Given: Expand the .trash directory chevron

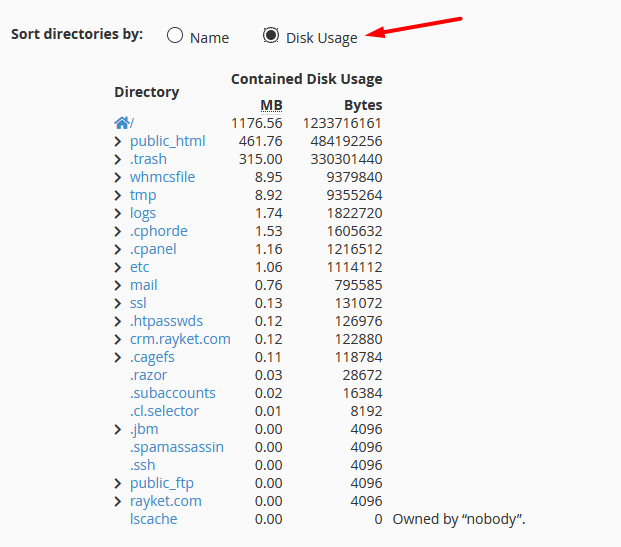Looking at the screenshot, I should coord(118,159).
